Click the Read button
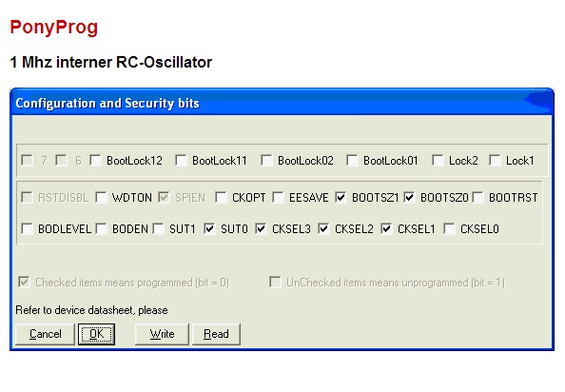 click(216, 334)
